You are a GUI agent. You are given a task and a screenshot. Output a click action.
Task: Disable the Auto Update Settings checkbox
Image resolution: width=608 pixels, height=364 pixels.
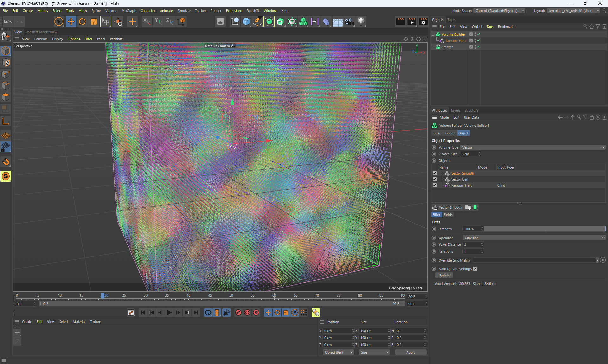tap(475, 269)
